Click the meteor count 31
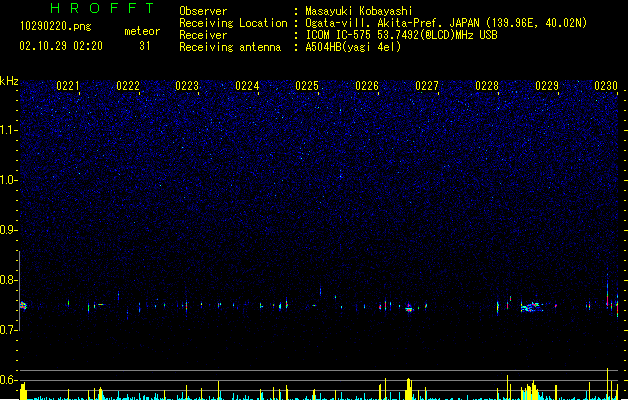 [x=144, y=46]
